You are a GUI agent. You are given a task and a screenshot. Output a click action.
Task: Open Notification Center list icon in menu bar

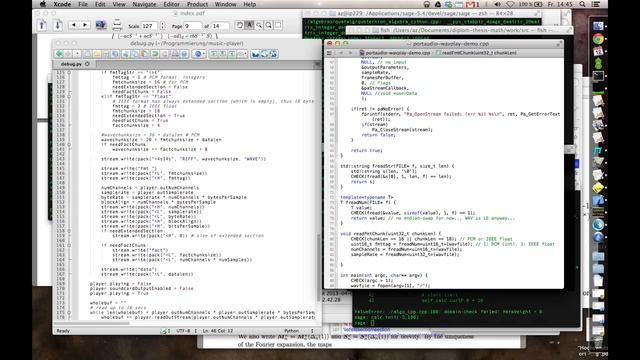tap(596, 4)
